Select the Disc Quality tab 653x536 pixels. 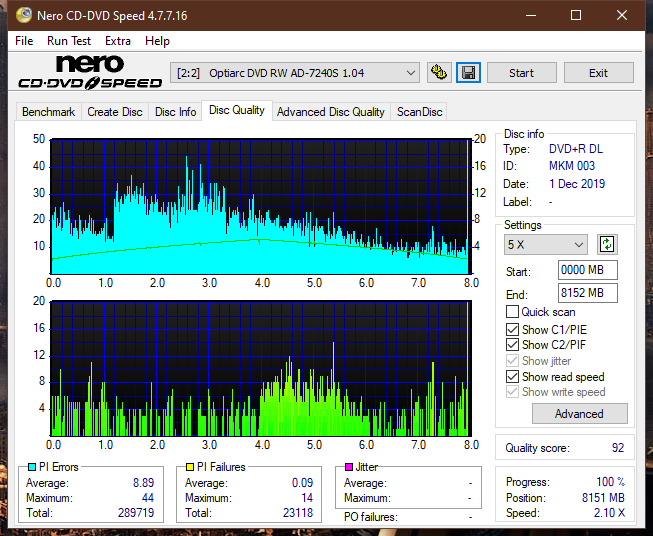pyautogui.click(x=237, y=110)
